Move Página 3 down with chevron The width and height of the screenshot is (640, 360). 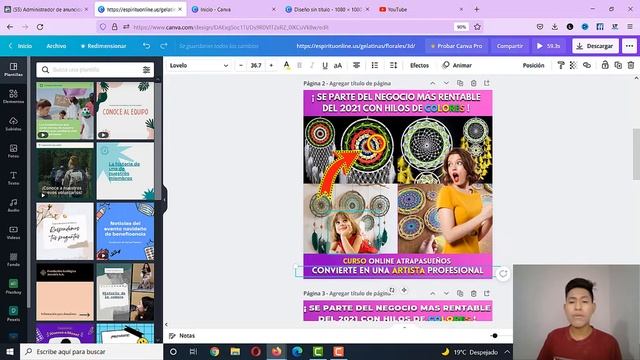446,293
